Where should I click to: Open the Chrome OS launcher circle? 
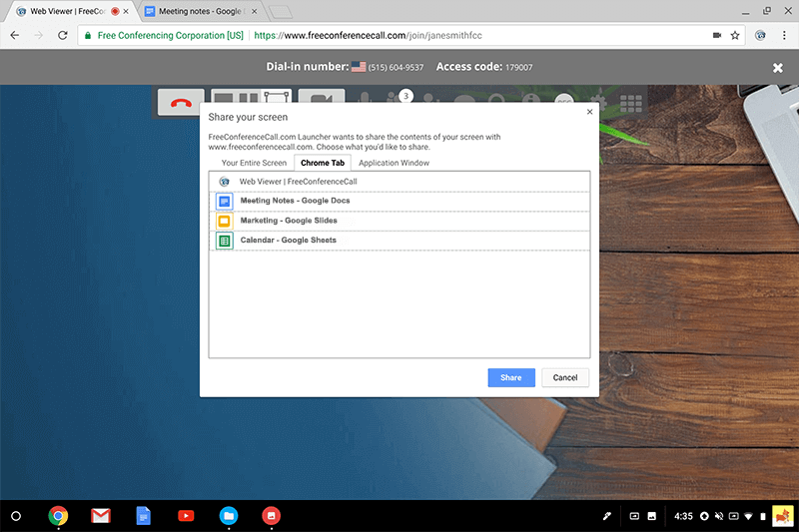pyautogui.click(x=16, y=516)
